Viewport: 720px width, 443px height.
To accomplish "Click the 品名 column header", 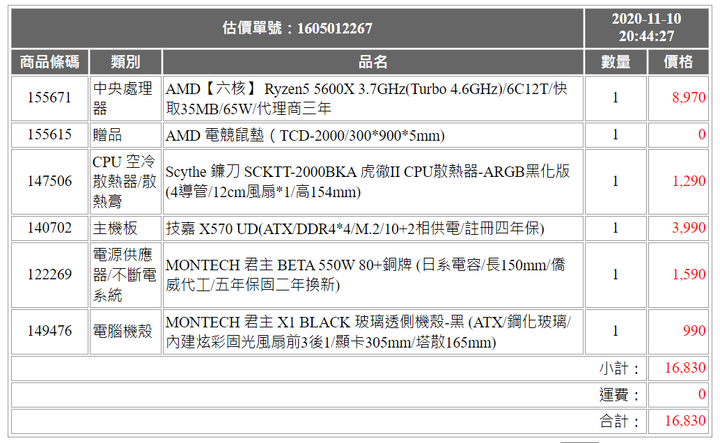I will pos(372,62).
